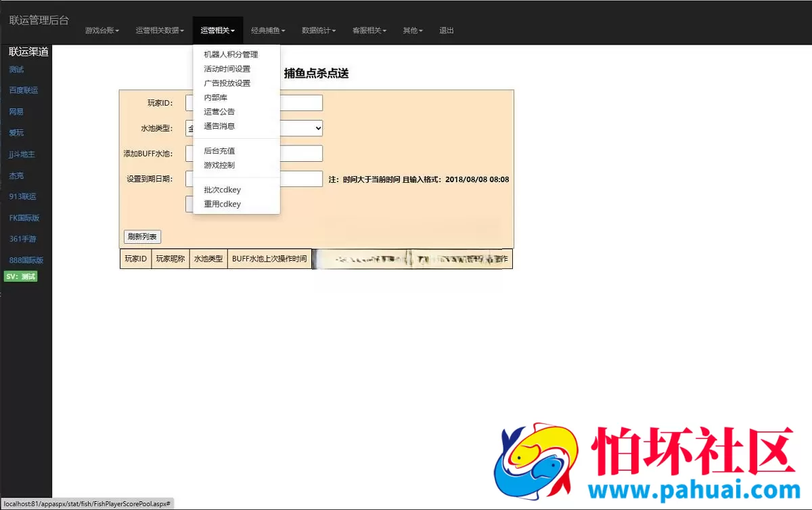
Task: Open the 888国际版 channel link
Action: (26, 260)
